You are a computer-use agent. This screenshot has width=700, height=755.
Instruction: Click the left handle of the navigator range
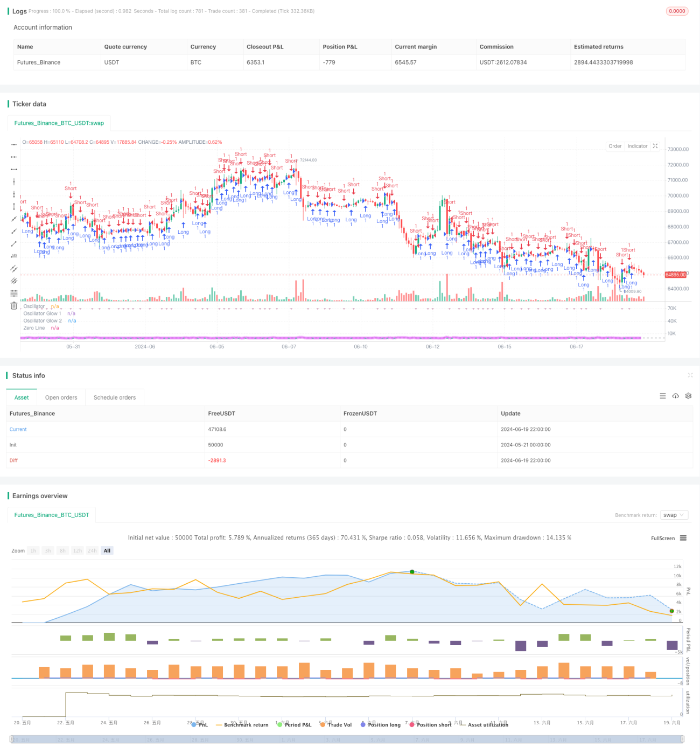[x=11, y=739]
